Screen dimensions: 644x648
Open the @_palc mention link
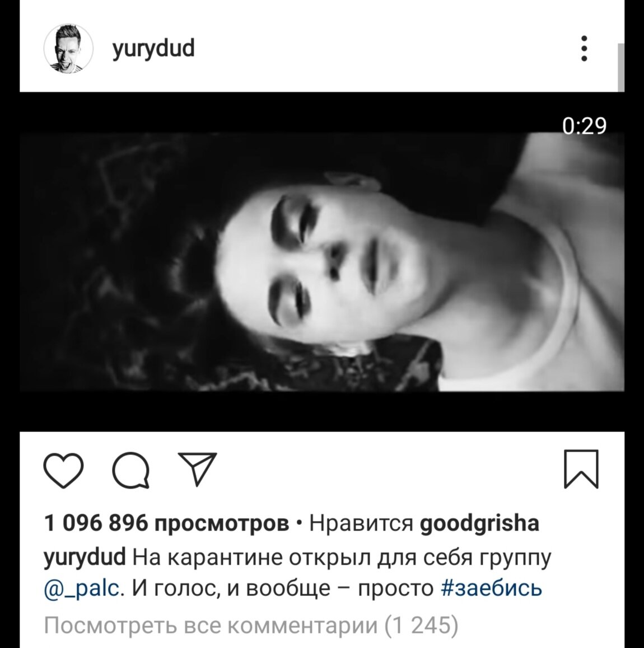(x=83, y=589)
